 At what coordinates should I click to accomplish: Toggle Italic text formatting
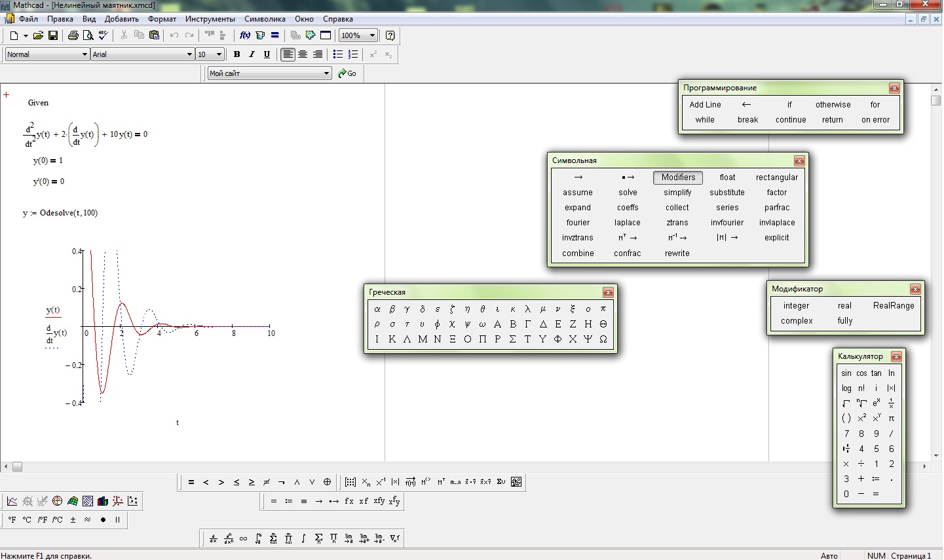point(252,54)
